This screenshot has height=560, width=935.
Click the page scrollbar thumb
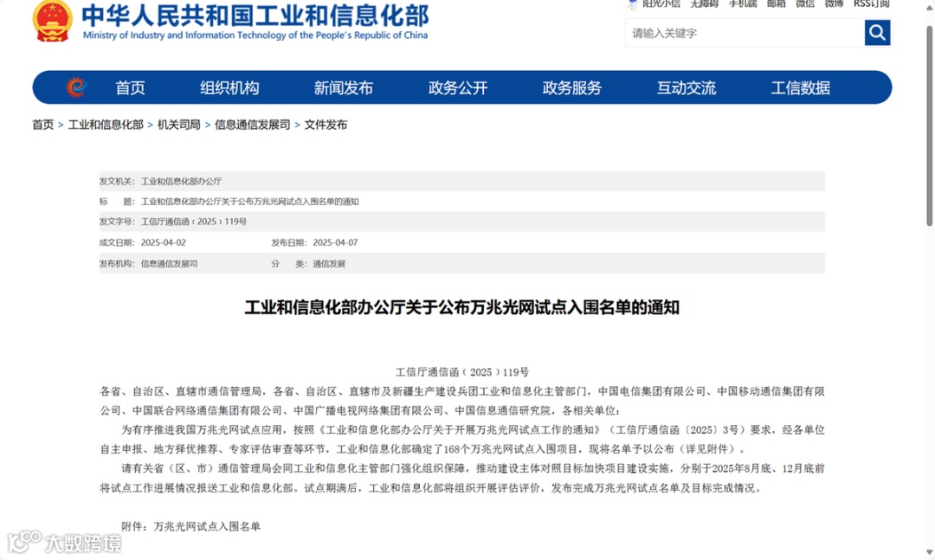928,126
